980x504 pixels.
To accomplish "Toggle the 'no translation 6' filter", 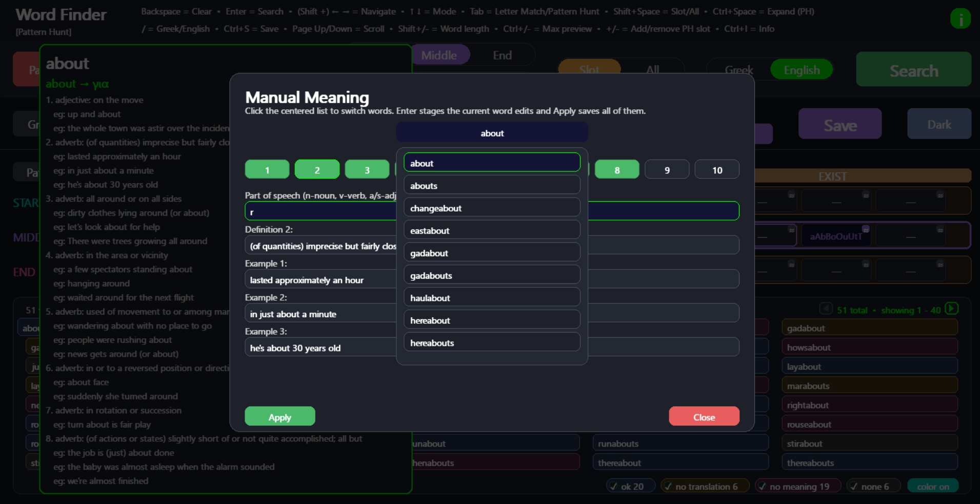I will pyautogui.click(x=705, y=486).
